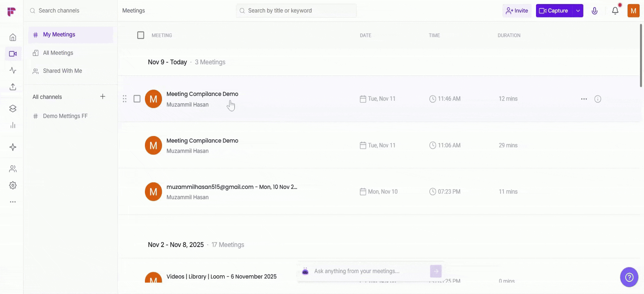
Task: Click the AskFred bot icon
Action: tap(305, 271)
